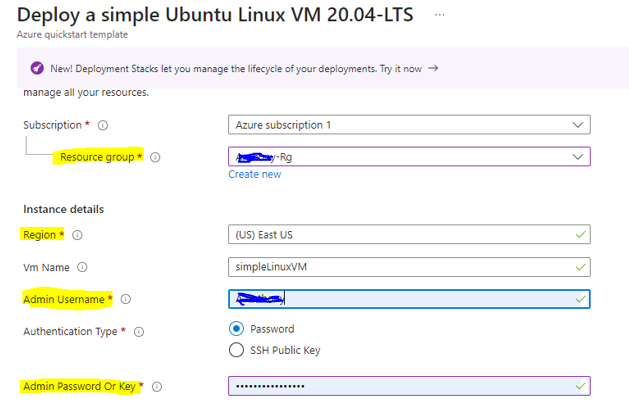Click the Create new resource group link
The image size is (629, 409).
tap(254, 174)
